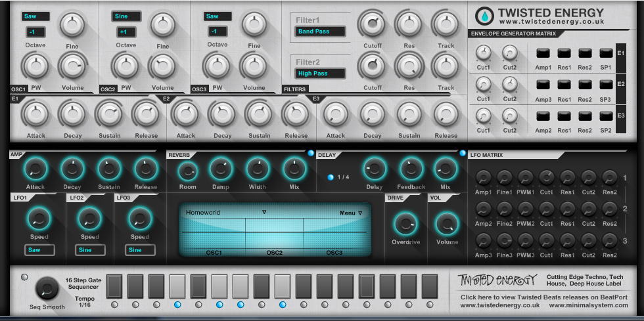The image size is (644, 321).
Task: Toggle the lit LED under the fourth sequencer step
Action: click(177, 305)
